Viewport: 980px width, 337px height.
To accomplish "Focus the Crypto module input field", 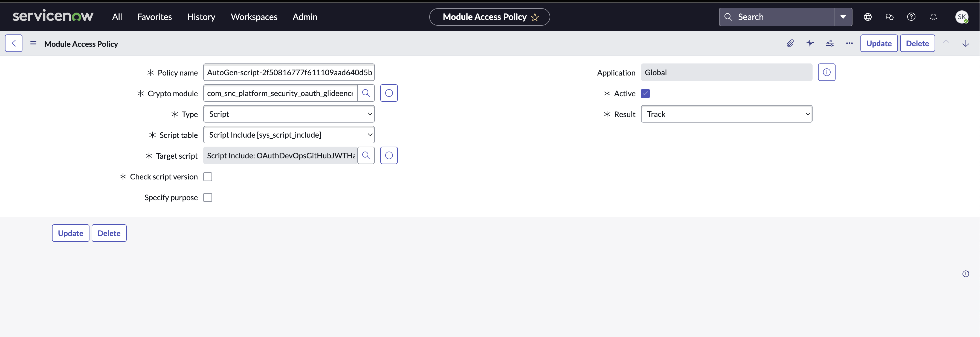I will pyautogui.click(x=280, y=93).
